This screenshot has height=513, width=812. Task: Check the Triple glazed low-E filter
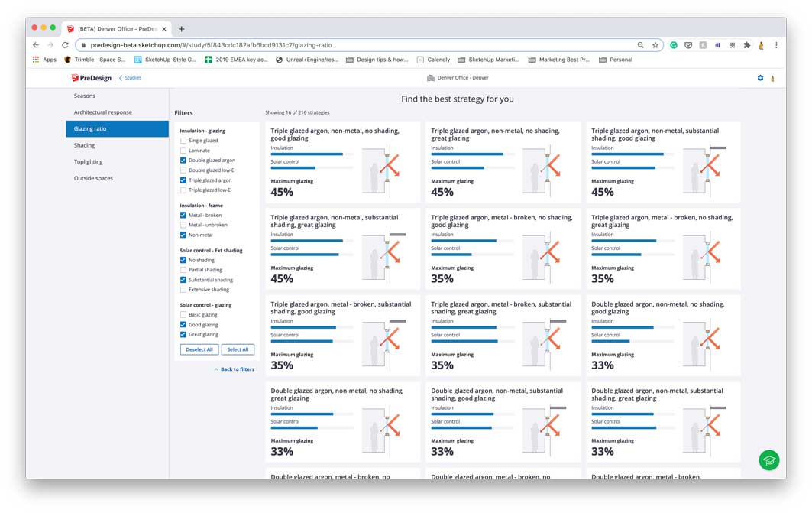(x=183, y=190)
